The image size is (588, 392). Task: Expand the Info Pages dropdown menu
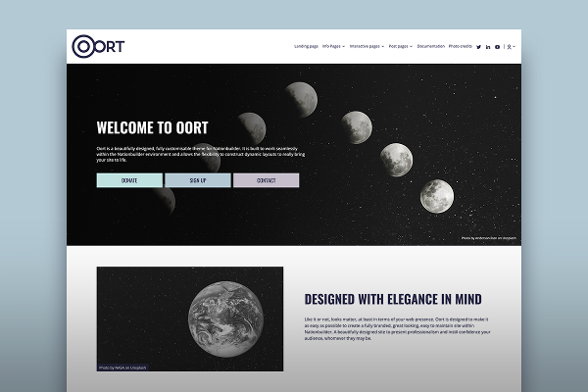click(333, 46)
